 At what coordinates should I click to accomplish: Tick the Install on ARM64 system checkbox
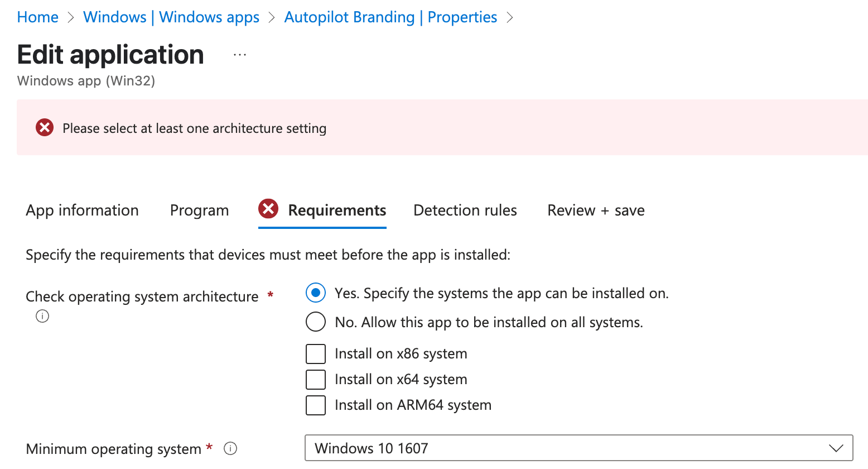(316, 405)
